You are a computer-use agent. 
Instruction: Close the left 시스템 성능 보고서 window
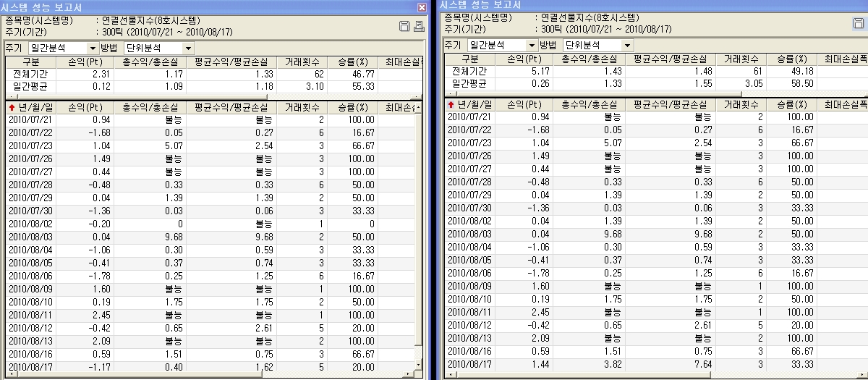pos(422,7)
